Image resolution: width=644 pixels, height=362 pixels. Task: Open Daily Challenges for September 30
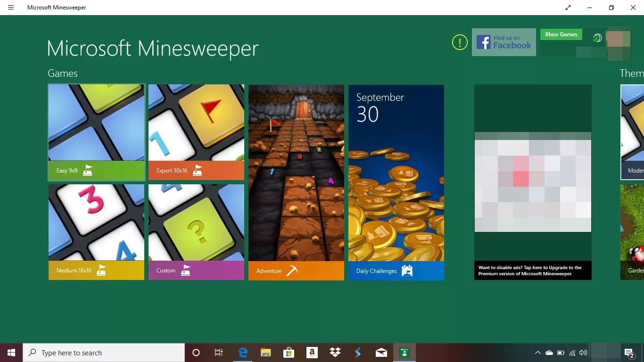click(396, 182)
